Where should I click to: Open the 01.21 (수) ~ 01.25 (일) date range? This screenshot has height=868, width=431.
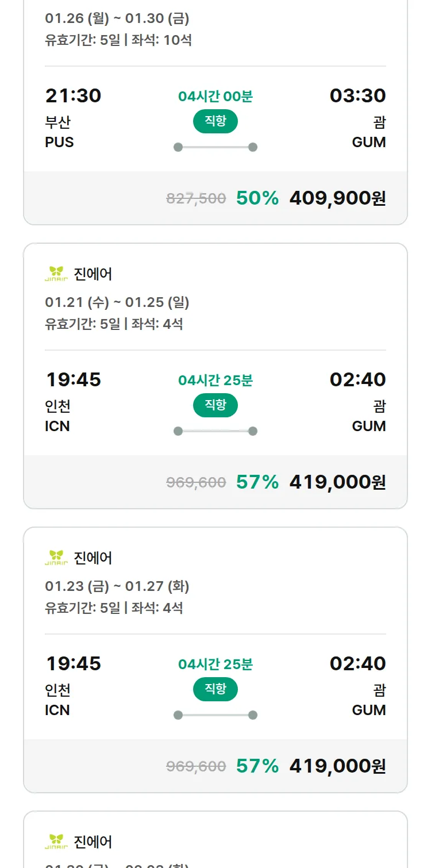[117, 302]
